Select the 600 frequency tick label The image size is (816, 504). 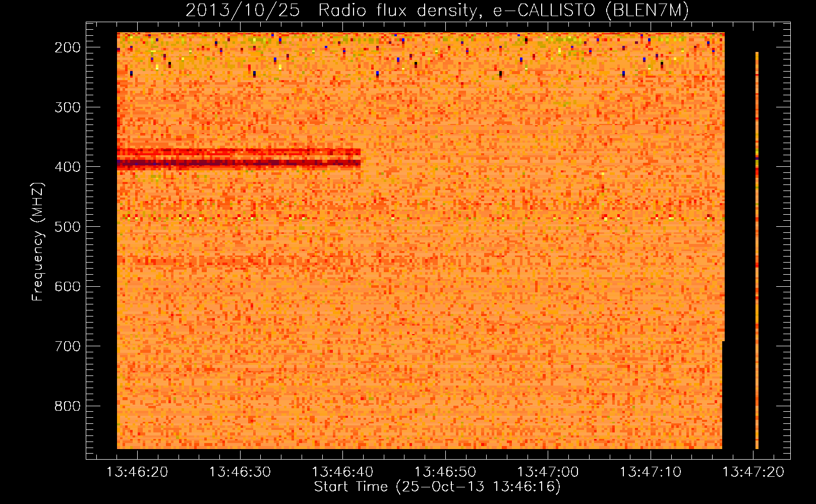67,286
